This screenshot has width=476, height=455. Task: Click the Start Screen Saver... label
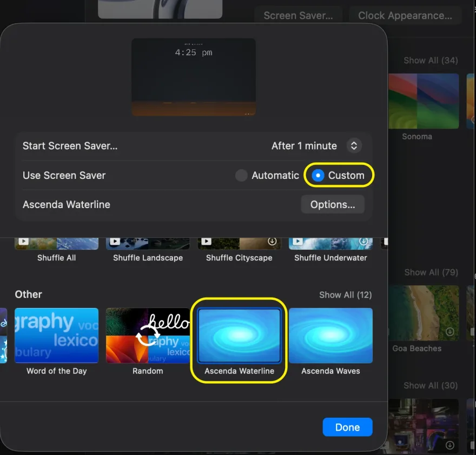click(70, 146)
